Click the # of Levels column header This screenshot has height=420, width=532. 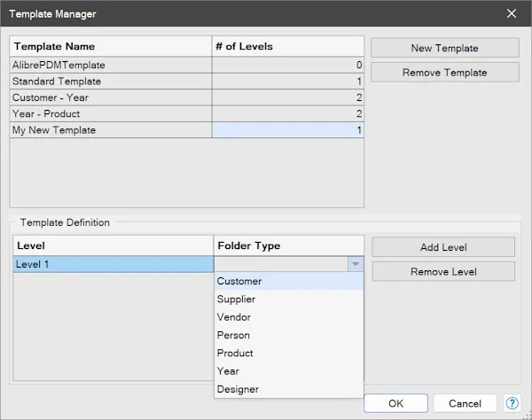coord(288,46)
